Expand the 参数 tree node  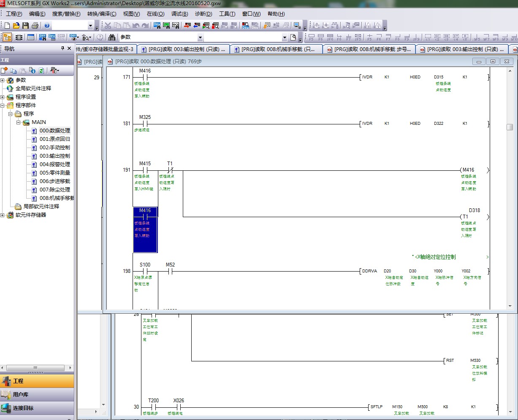click(3, 80)
